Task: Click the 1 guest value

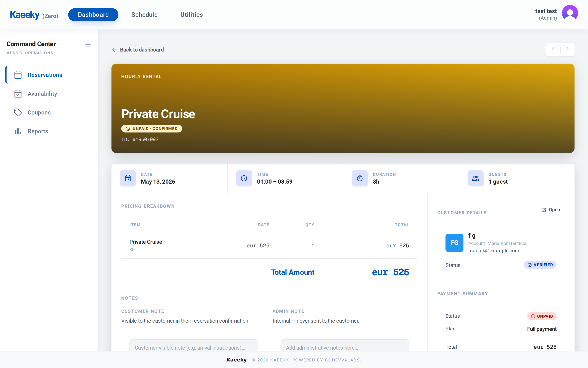Action: pos(498,182)
